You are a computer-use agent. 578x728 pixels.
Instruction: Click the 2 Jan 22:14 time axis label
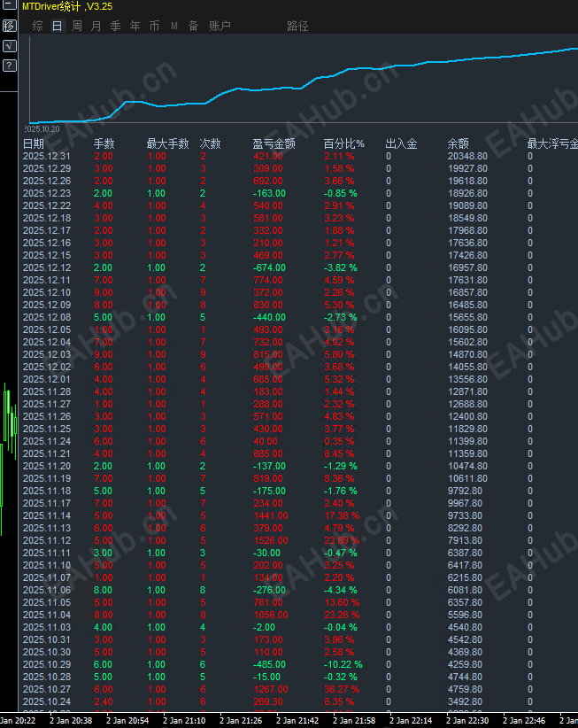411,721
